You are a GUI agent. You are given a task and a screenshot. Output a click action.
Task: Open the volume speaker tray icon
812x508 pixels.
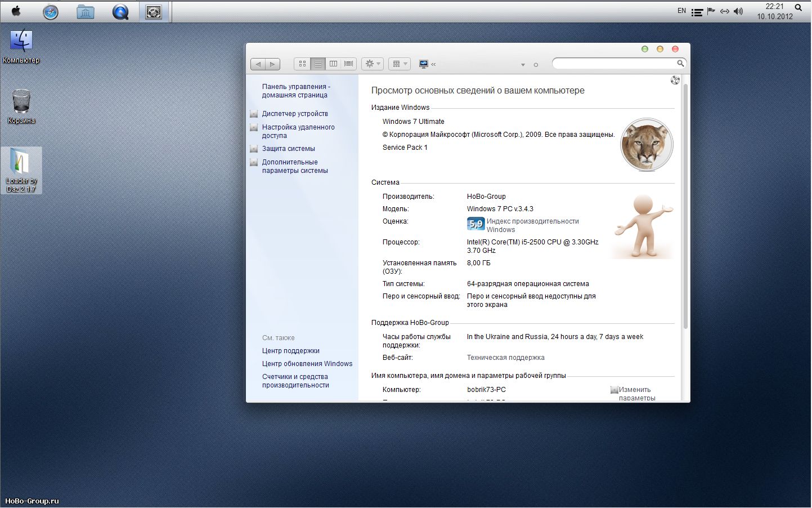pos(738,11)
